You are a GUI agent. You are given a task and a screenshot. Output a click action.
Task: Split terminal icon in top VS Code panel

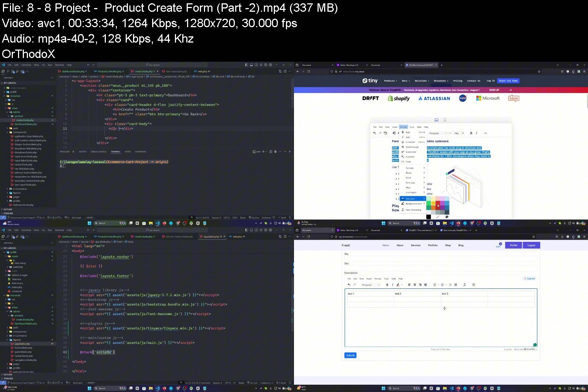click(x=271, y=151)
